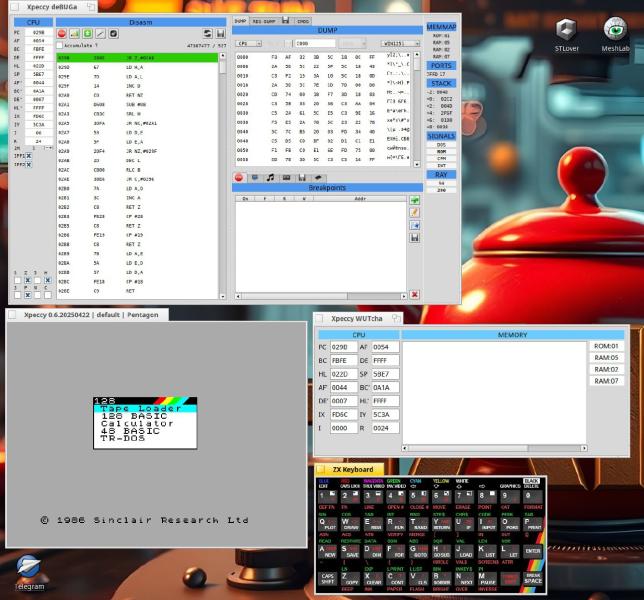Viewport: 644px width, 600px height.
Task: Click the green add breakpoint icon
Action: (414, 200)
